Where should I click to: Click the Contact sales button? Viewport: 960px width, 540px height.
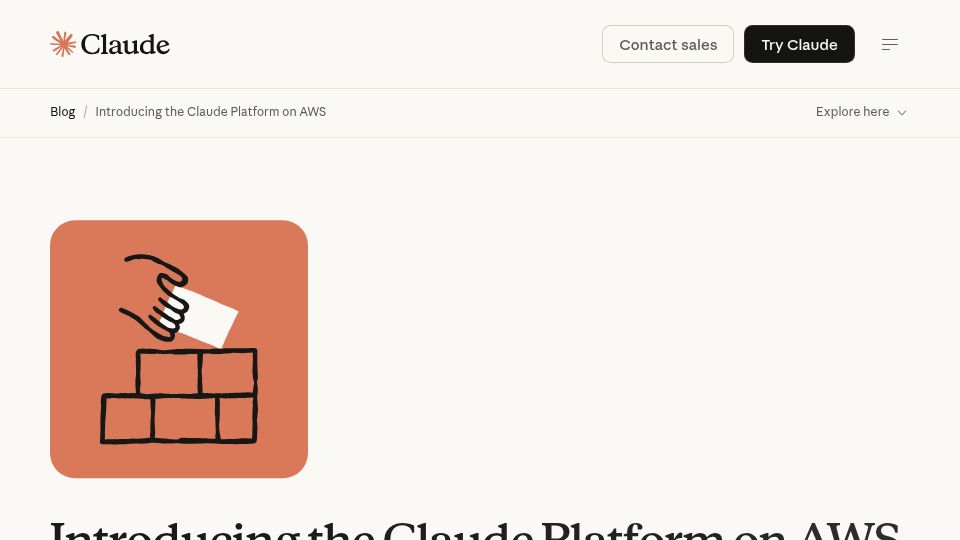pyautogui.click(x=668, y=44)
